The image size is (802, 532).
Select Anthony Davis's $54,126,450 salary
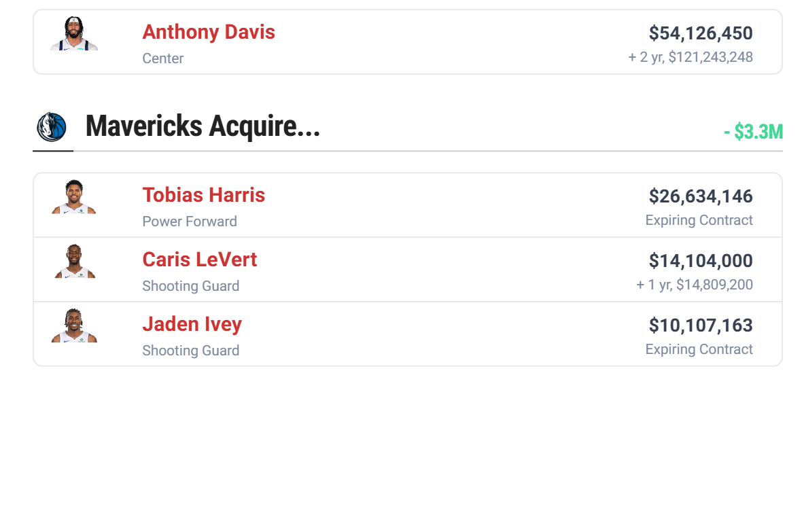pyautogui.click(x=700, y=33)
